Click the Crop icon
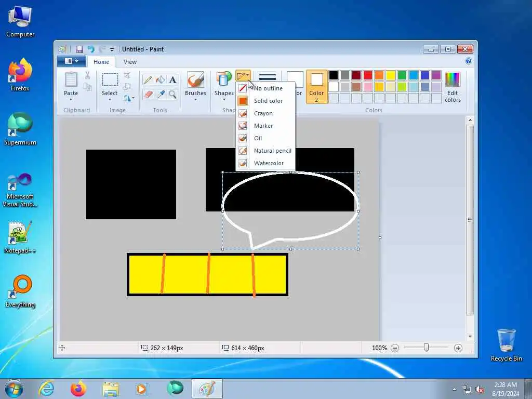 click(x=127, y=75)
